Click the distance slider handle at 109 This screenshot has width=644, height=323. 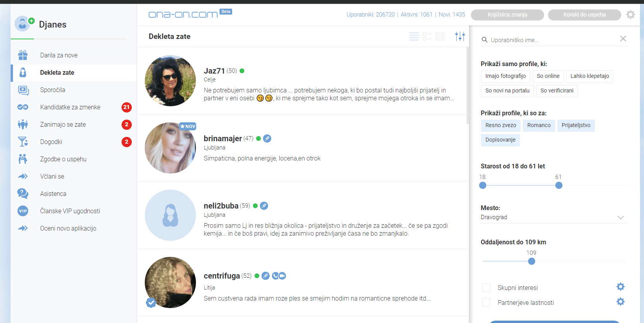coord(531,261)
